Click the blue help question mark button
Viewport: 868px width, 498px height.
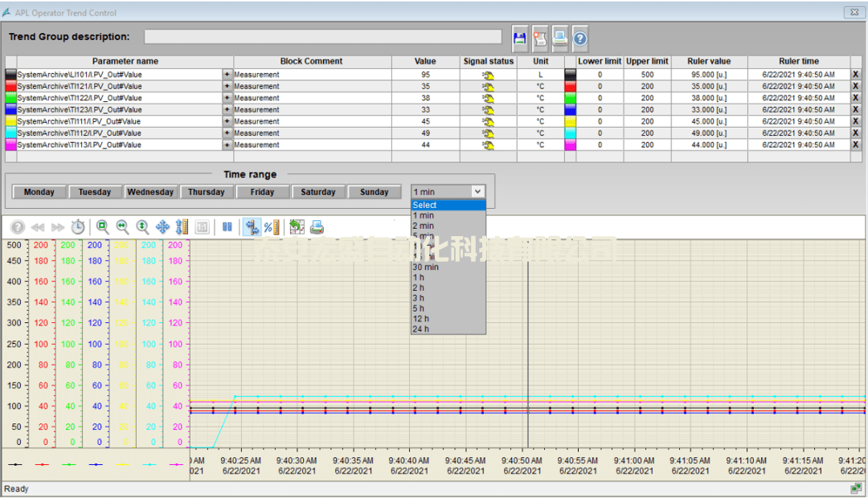point(579,38)
